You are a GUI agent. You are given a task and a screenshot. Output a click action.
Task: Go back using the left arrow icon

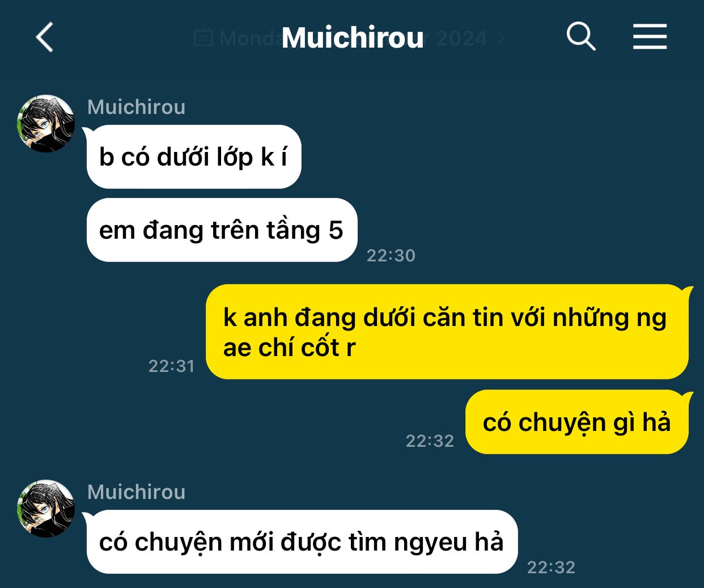[45, 37]
